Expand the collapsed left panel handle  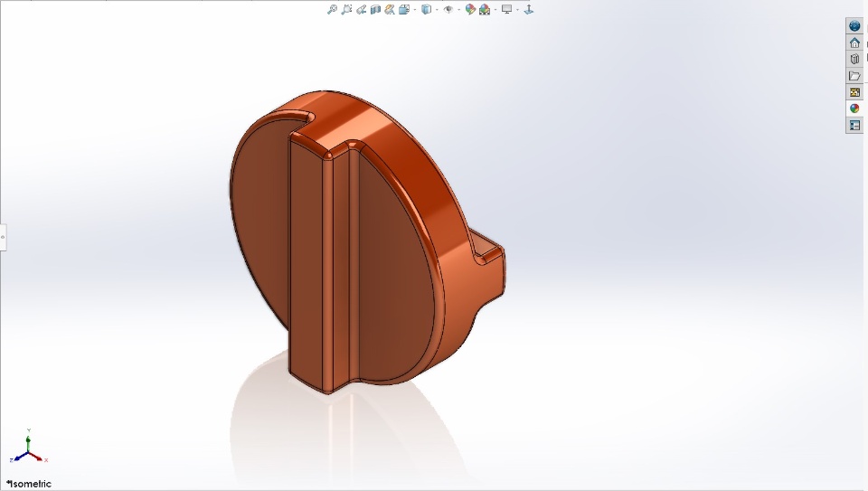click(x=3, y=238)
